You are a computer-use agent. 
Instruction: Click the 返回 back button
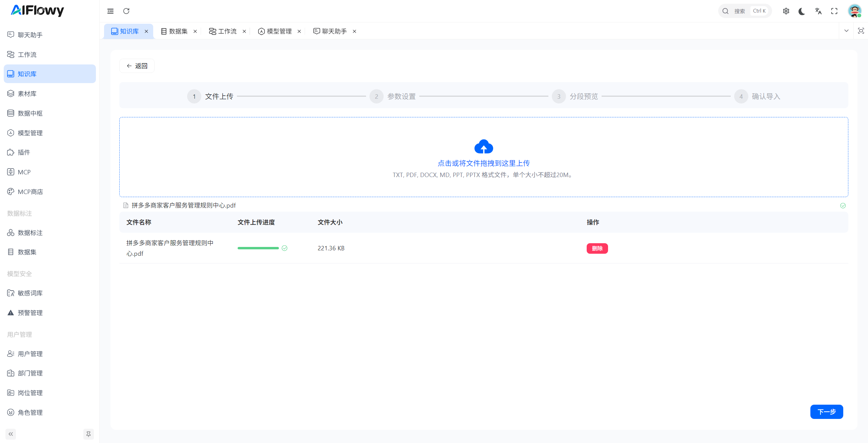(137, 66)
